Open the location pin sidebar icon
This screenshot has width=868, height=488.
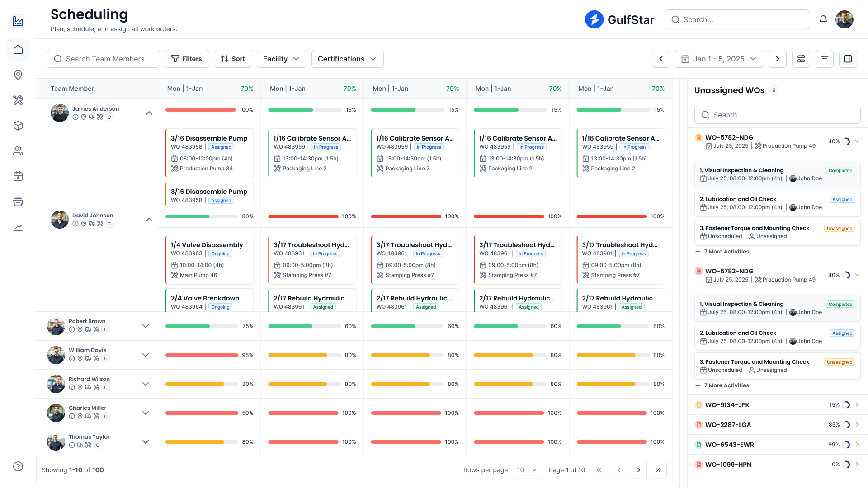coord(18,75)
